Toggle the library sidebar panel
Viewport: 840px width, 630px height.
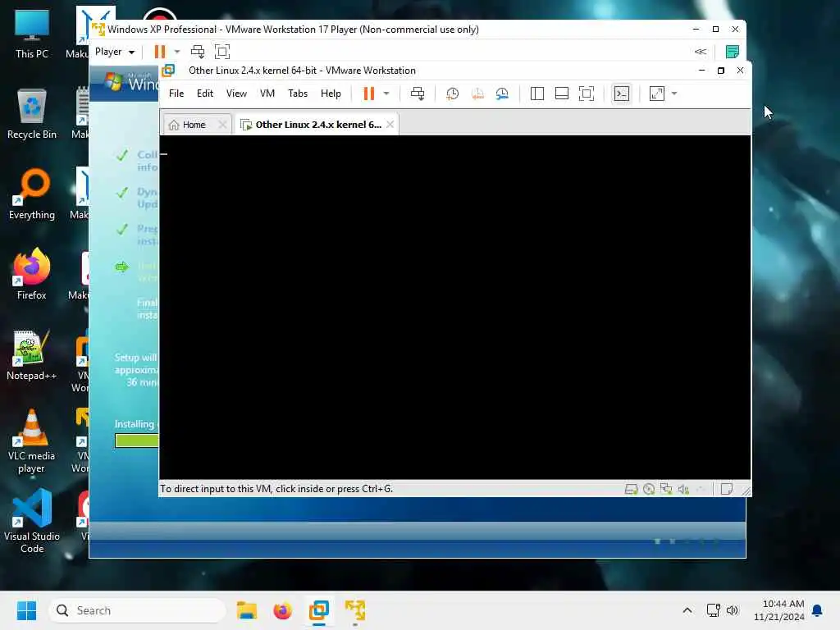[536, 94]
